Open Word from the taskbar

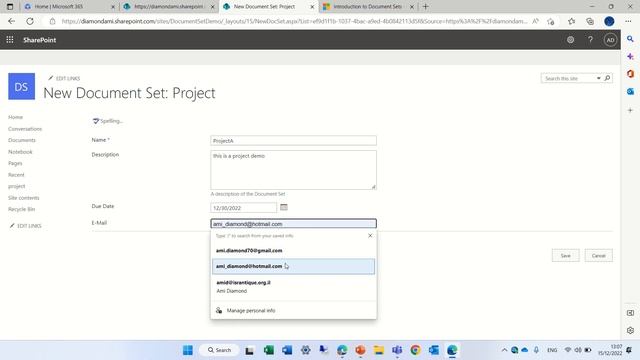[287, 350]
